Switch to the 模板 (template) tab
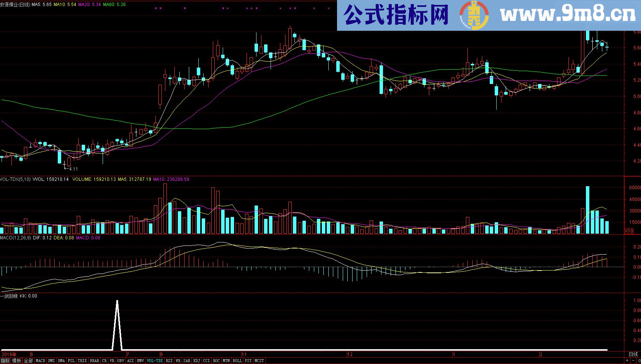 (17, 360)
